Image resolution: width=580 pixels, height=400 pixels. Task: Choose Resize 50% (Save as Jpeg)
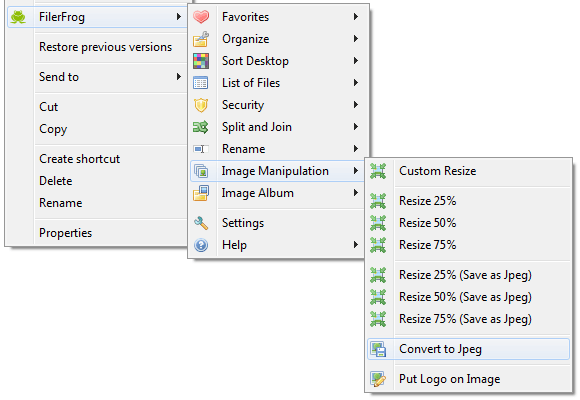tap(468, 297)
